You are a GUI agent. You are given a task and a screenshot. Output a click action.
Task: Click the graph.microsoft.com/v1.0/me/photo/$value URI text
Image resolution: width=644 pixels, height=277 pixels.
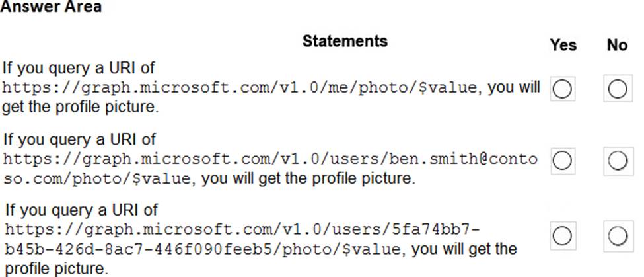coord(240,88)
